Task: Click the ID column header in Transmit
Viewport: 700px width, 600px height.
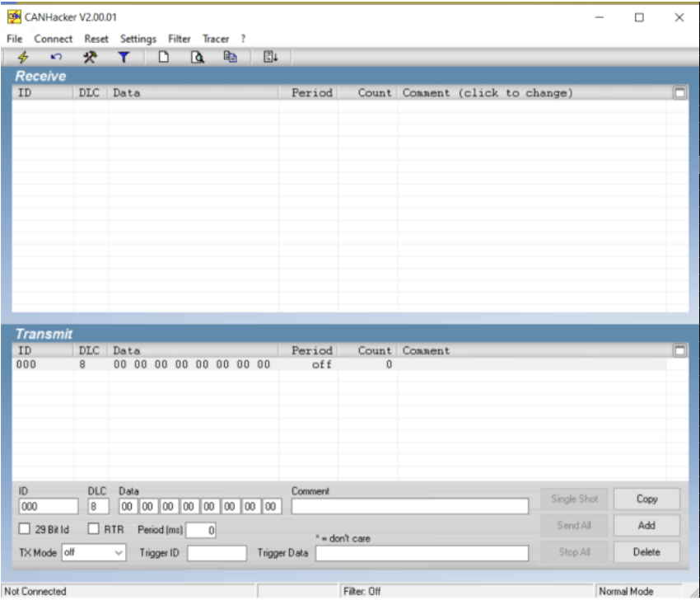Action: [x=43, y=351]
